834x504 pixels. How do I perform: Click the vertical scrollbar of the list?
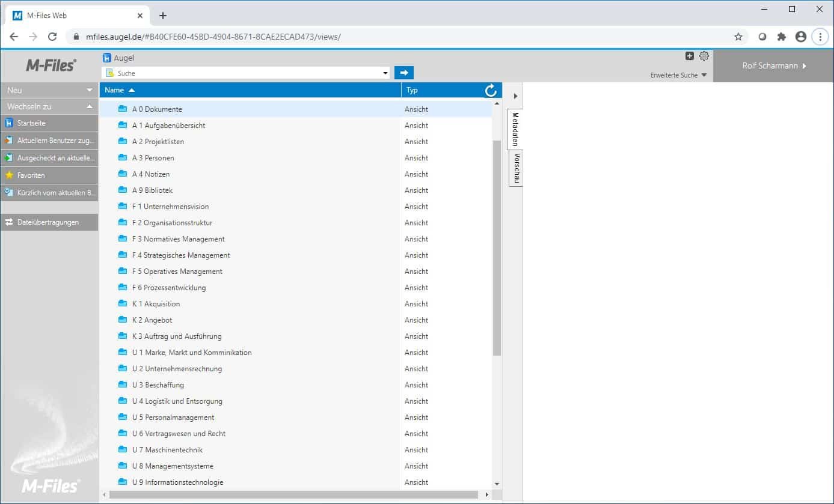pos(497,246)
